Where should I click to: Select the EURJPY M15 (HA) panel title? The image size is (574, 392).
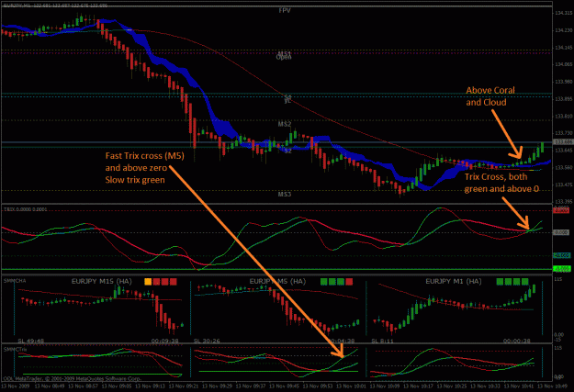[101, 282]
